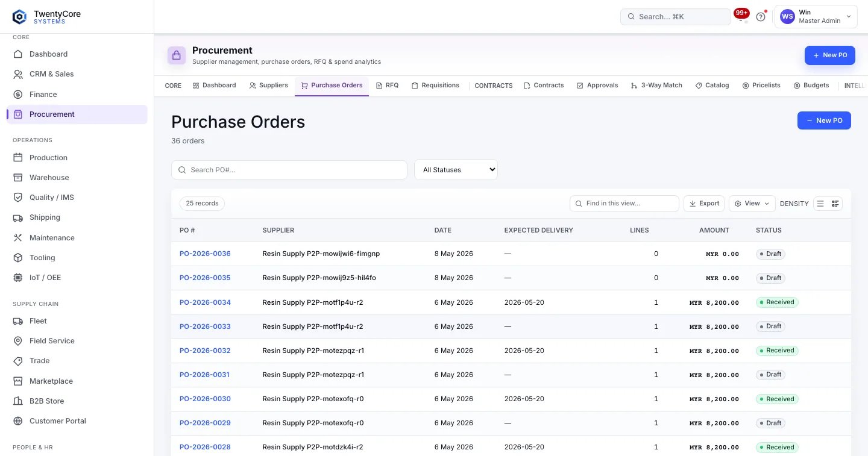Screen dimensions: 868x456
Task: Open the Contracts tab
Action: (544, 86)
